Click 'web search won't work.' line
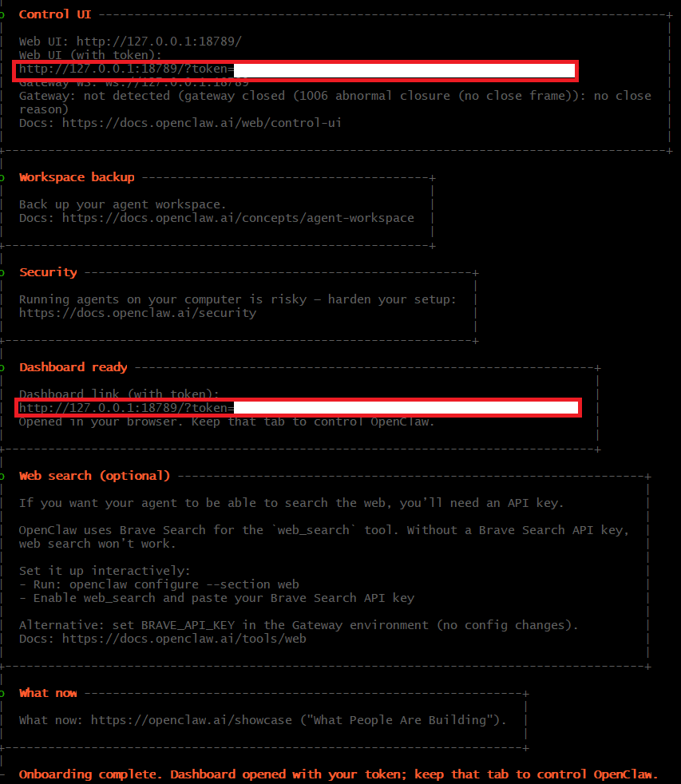The image size is (681, 784). (x=97, y=544)
